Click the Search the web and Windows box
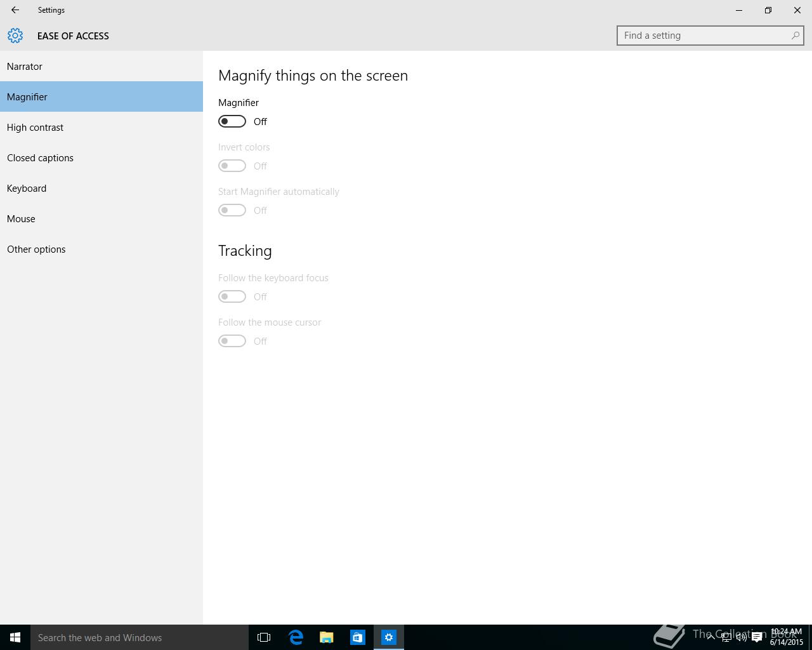 pyautogui.click(x=140, y=637)
